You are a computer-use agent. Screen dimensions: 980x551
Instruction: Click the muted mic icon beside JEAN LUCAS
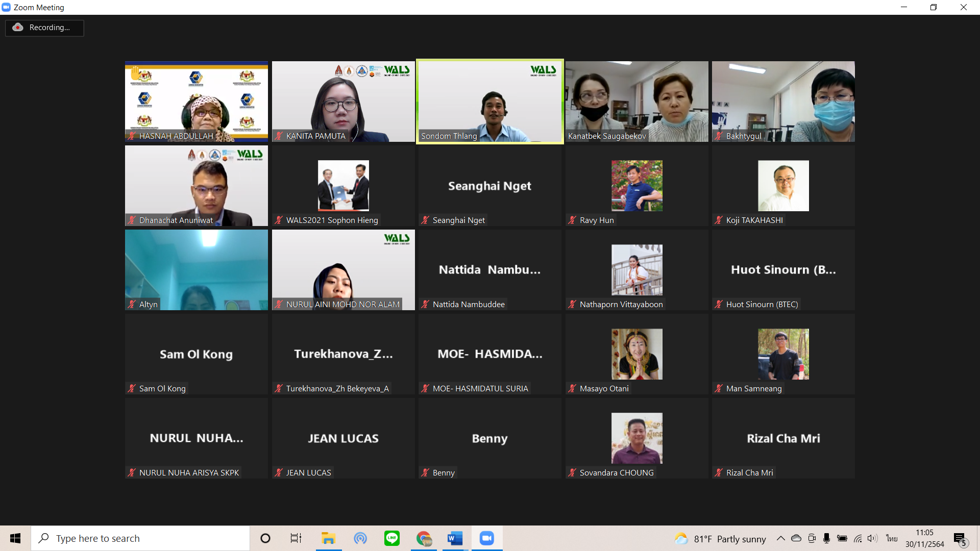278,472
